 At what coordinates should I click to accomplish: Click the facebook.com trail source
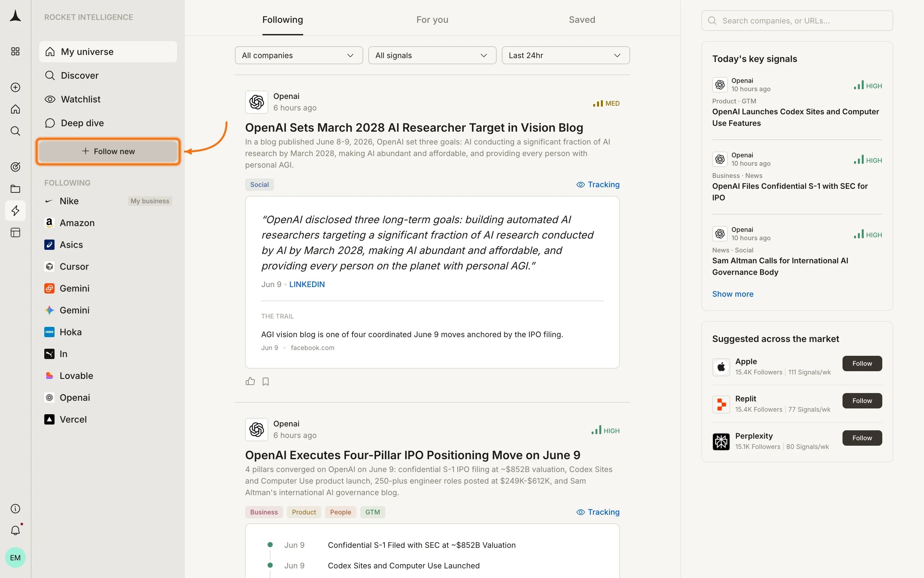pyautogui.click(x=312, y=348)
